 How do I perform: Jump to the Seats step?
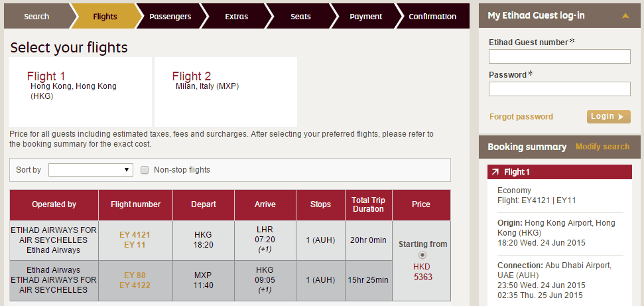pos(300,17)
